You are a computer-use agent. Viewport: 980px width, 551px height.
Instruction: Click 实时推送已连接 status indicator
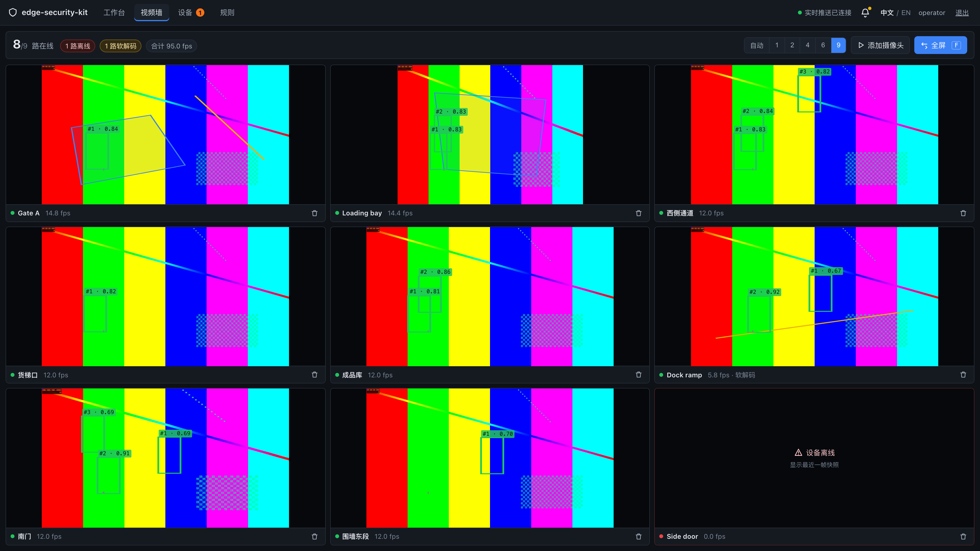pos(824,13)
